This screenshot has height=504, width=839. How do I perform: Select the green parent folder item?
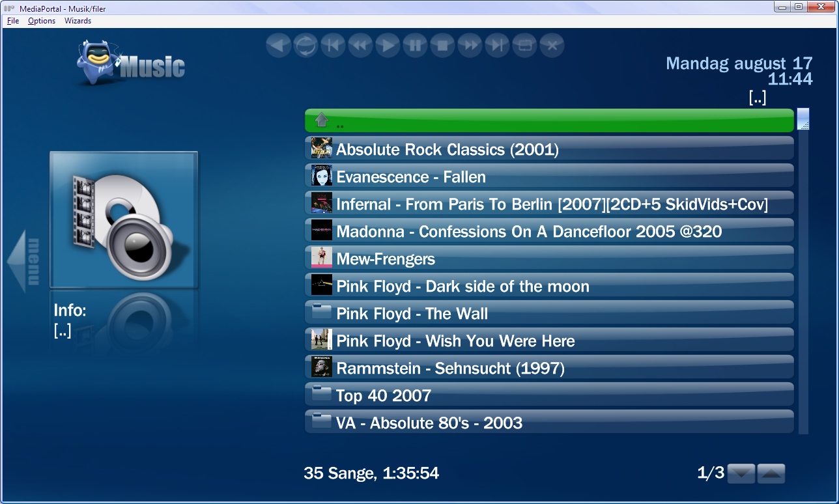pyautogui.click(x=549, y=121)
